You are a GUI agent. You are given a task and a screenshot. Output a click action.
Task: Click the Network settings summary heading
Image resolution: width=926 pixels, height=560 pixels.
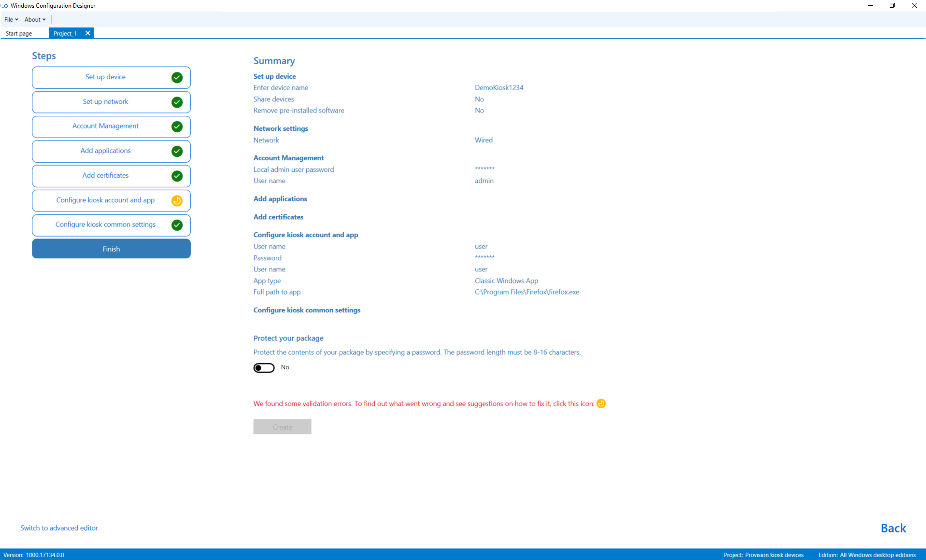click(x=281, y=128)
